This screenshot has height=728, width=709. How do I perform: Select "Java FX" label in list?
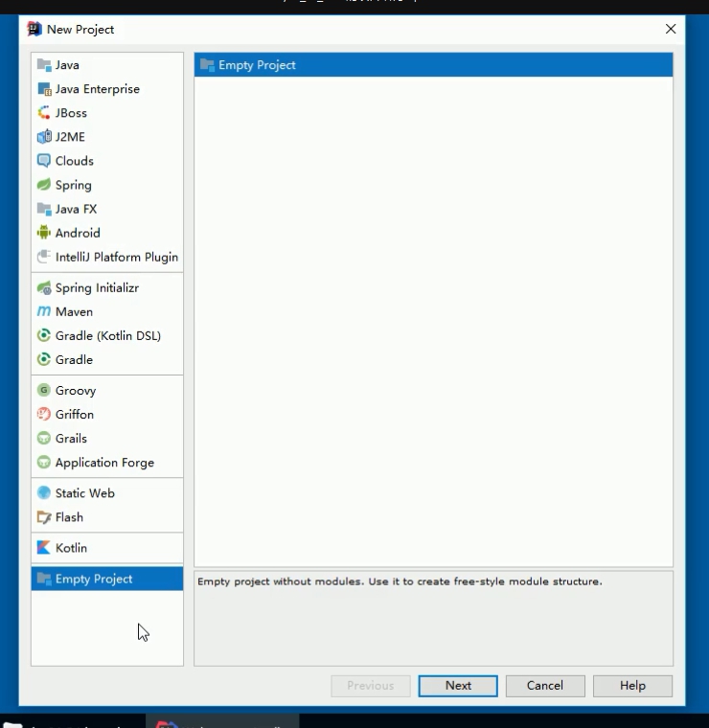tap(76, 209)
